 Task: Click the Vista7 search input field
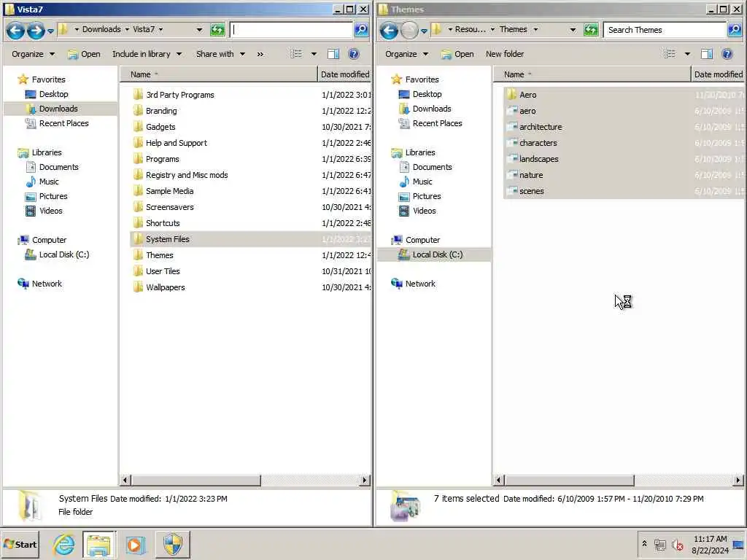(x=292, y=30)
